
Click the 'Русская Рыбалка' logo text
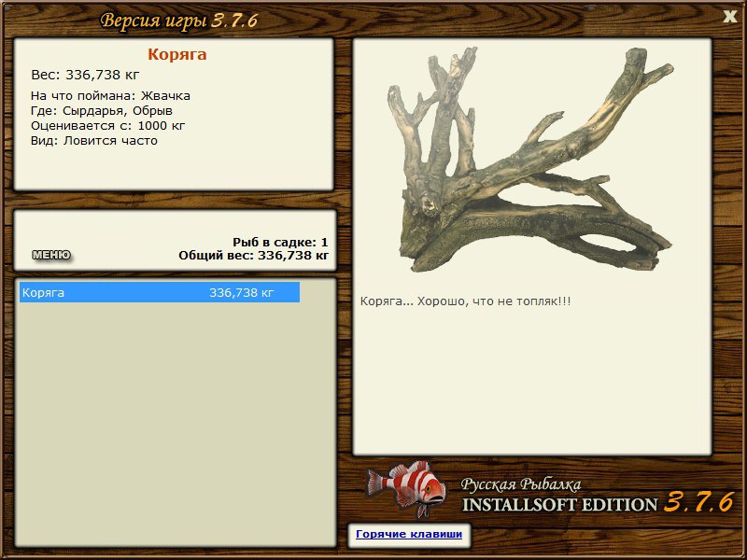(x=521, y=485)
